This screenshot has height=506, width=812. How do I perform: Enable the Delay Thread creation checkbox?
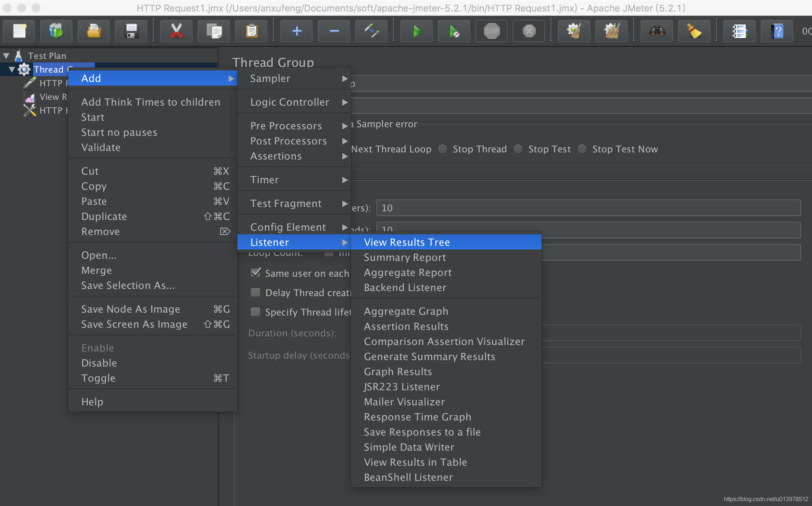(x=256, y=293)
